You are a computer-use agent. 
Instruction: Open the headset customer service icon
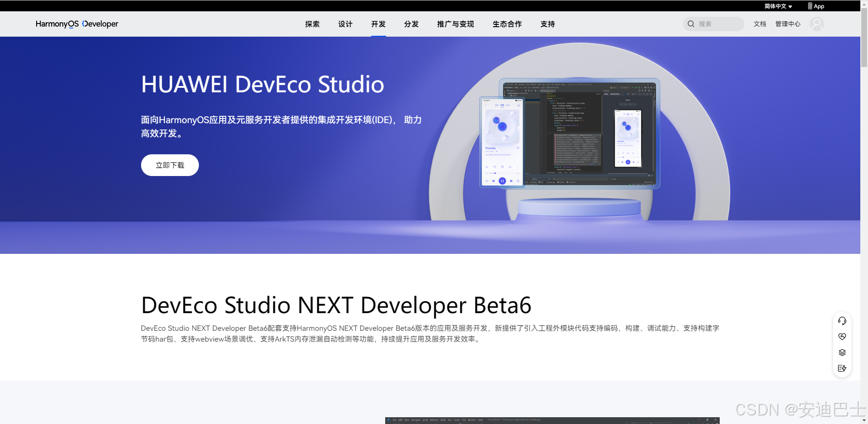tap(842, 321)
